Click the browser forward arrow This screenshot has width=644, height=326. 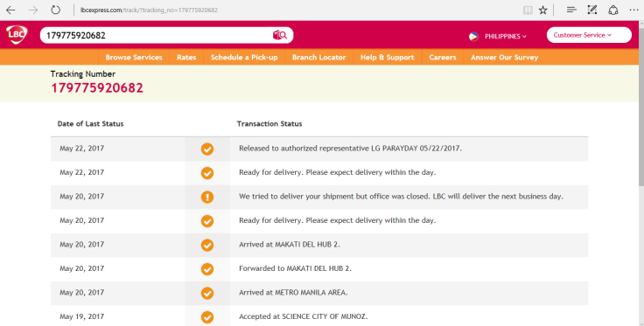33,10
